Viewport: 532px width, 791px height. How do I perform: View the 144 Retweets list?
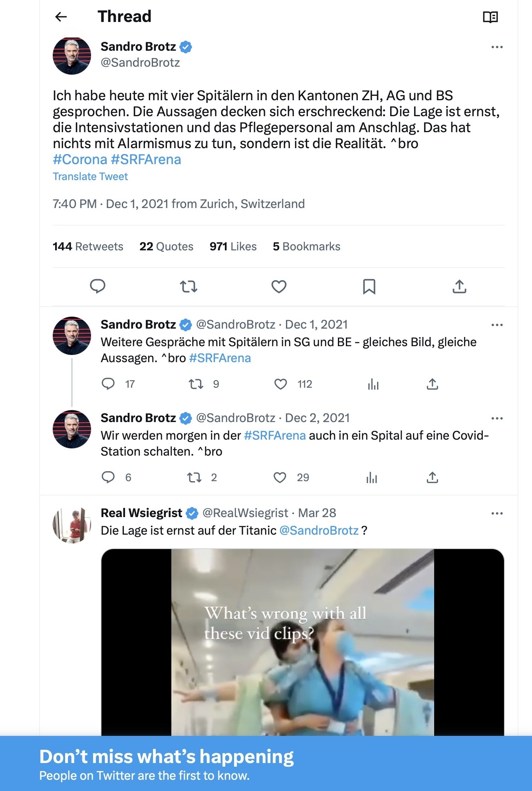88,246
